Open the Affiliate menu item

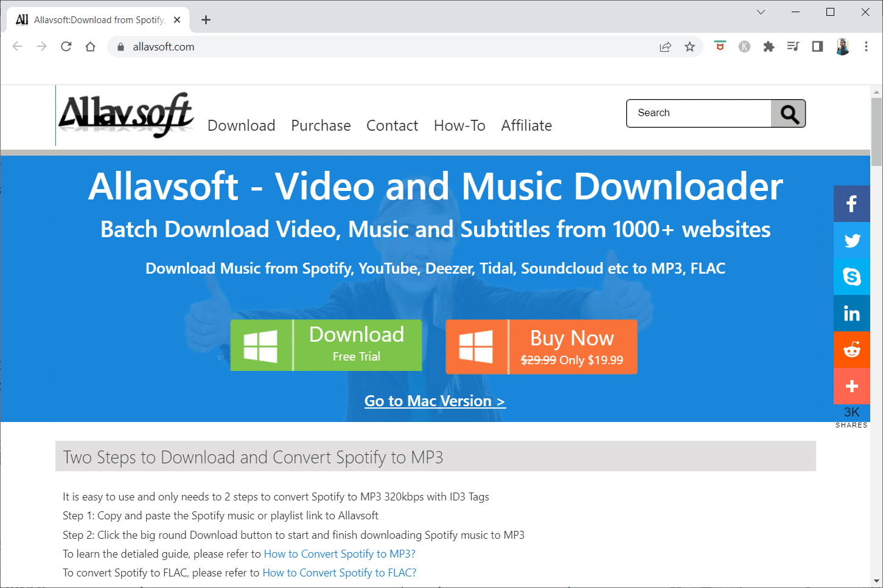(526, 125)
